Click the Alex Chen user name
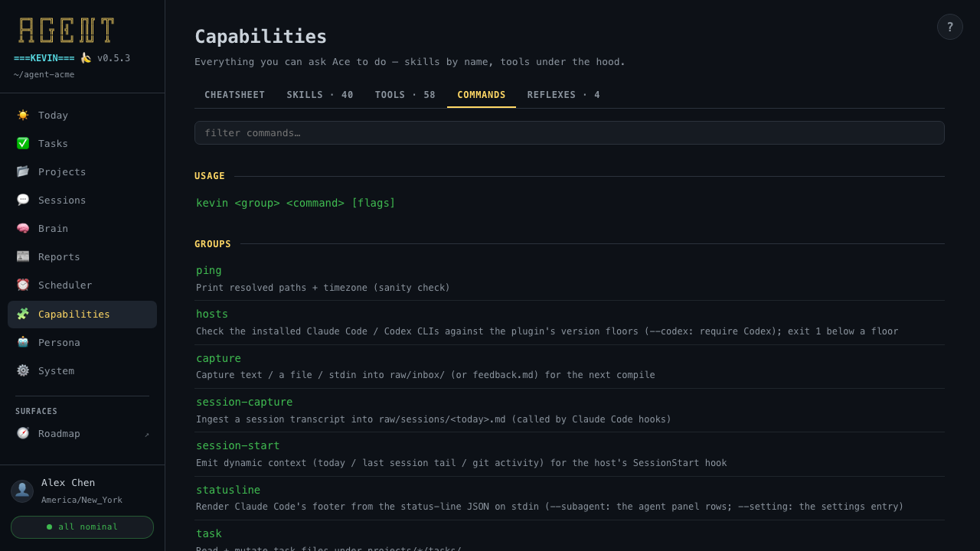 [x=68, y=483]
